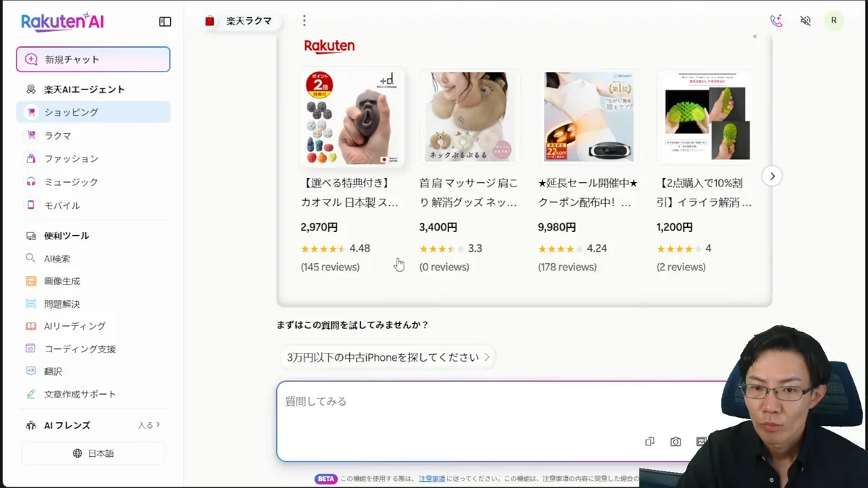The image size is (868, 488).
Task: Click the 4.48 star rating
Action: pyautogui.click(x=336, y=248)
